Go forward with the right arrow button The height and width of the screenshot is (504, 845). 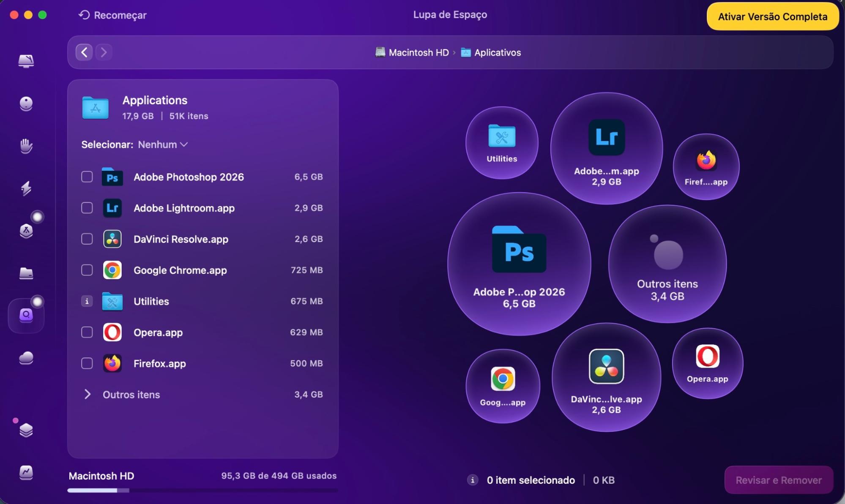pyautogui.click(x=104, y=52)
